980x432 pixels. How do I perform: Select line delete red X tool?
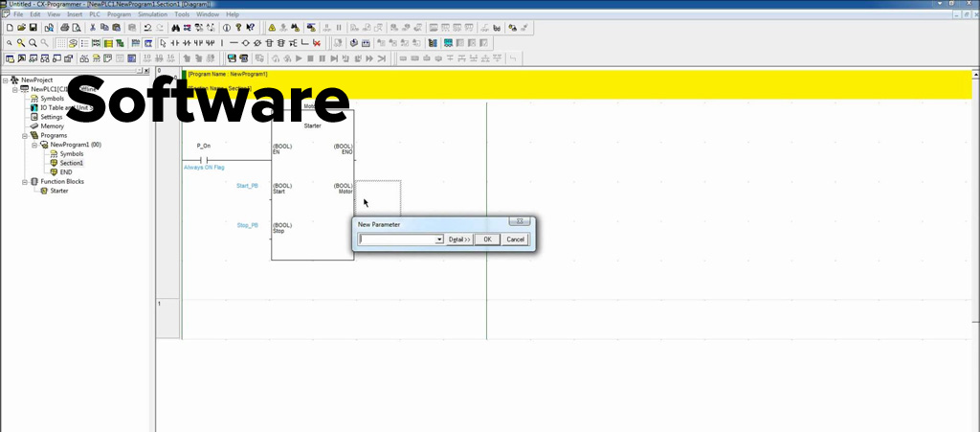pos(316,43)
